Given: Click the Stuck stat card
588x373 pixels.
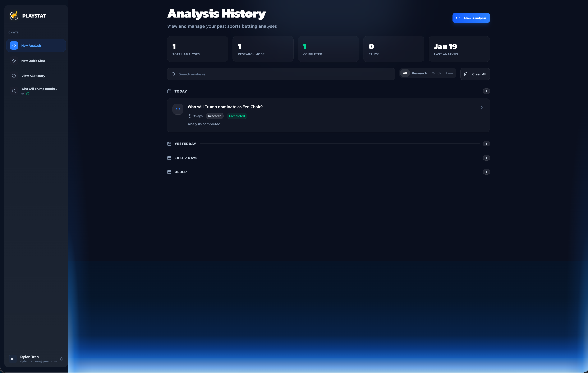Looking at the screenshot, I should 394,49.
